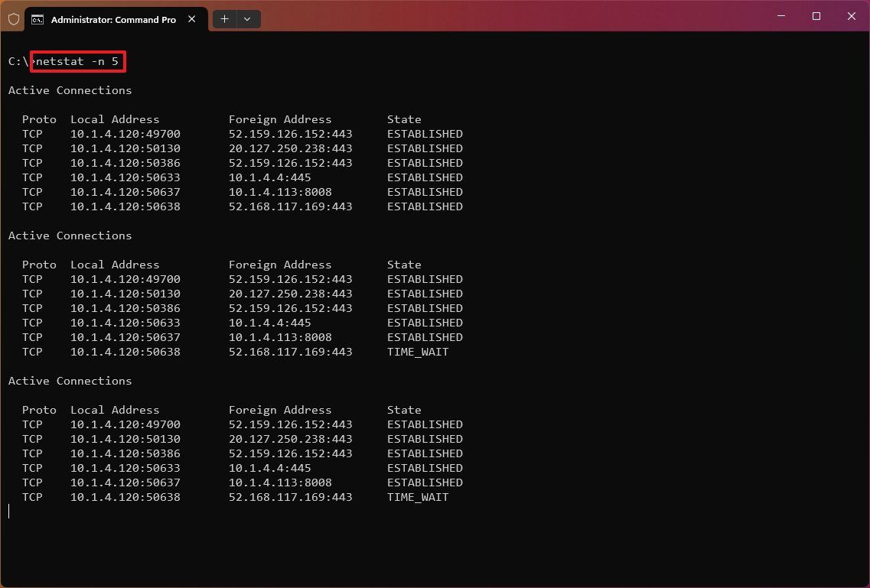The width and height of the screenshot is (870, 588).
Task: Click the first TIME_WAIT state entry
Action: 418,352
